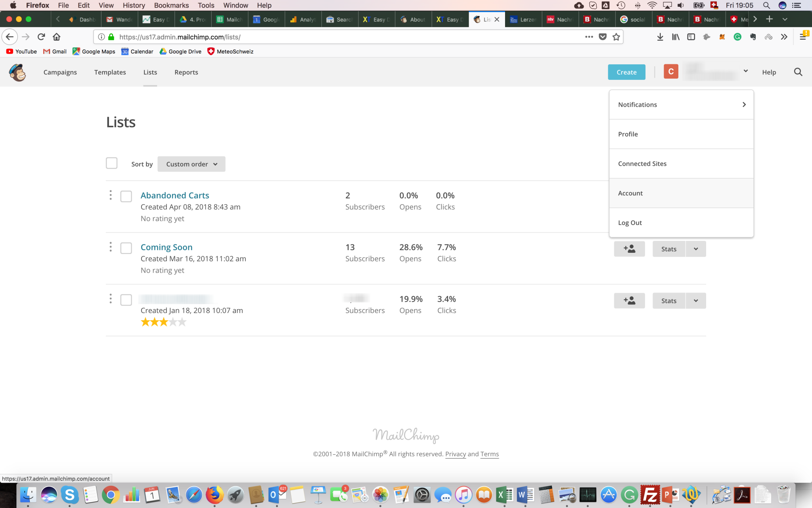Viewport: 812px width, 508px height.
Task: Click the Firefox downloads arrow icon
Action: [660, 37]
